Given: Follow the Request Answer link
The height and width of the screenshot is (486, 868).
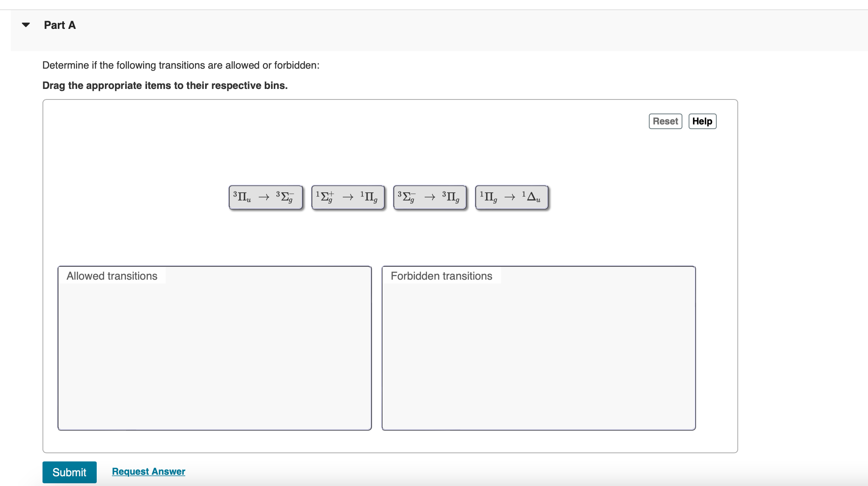Looking at the screenshot, I should pos(149,471).
